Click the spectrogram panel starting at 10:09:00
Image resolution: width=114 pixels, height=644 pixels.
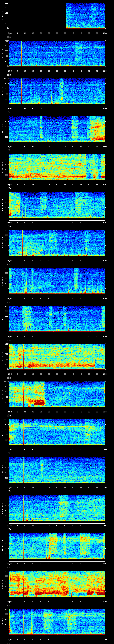(x=57, y=16)
